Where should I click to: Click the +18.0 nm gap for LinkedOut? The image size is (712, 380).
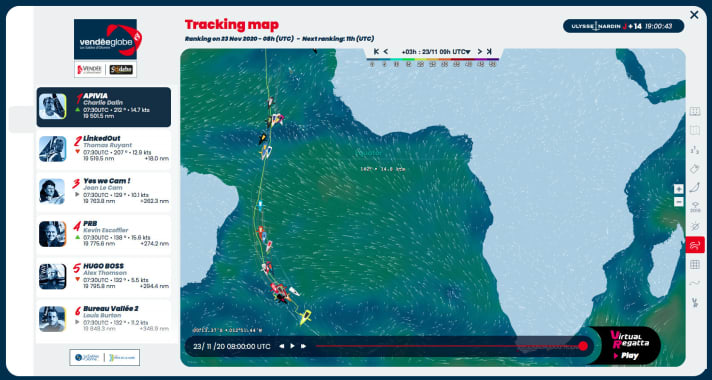157,159
